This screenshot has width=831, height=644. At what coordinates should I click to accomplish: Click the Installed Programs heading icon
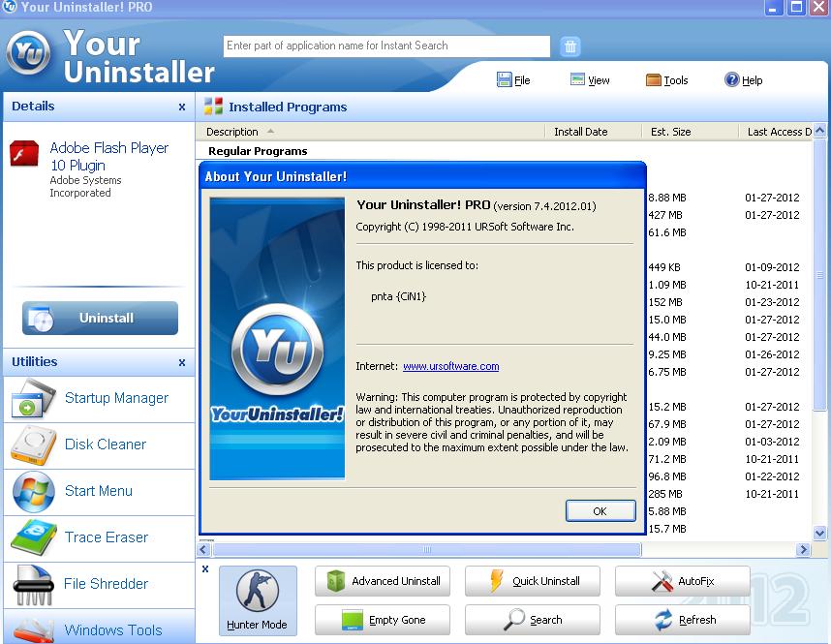(213, 106)
